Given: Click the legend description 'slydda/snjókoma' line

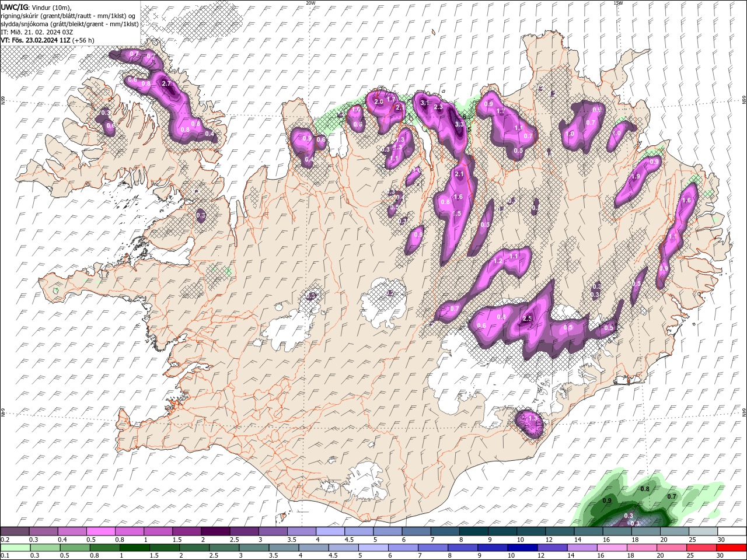Looking at the screenshot, I should pos(70,24).
